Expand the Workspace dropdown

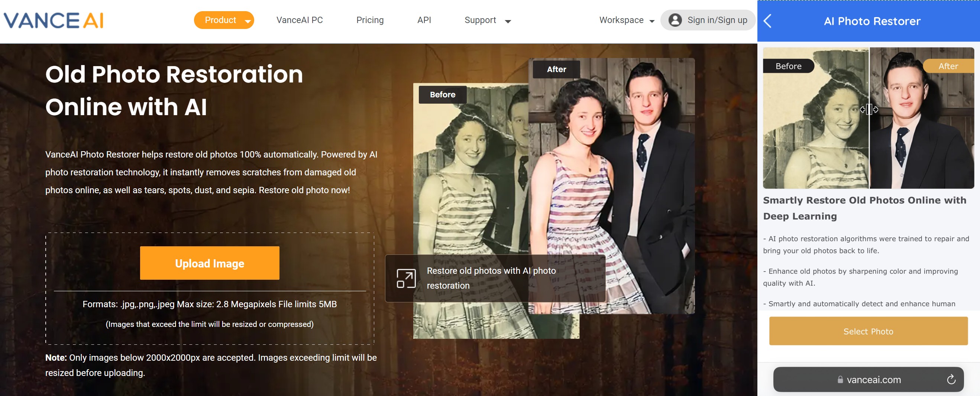[627, 20]
